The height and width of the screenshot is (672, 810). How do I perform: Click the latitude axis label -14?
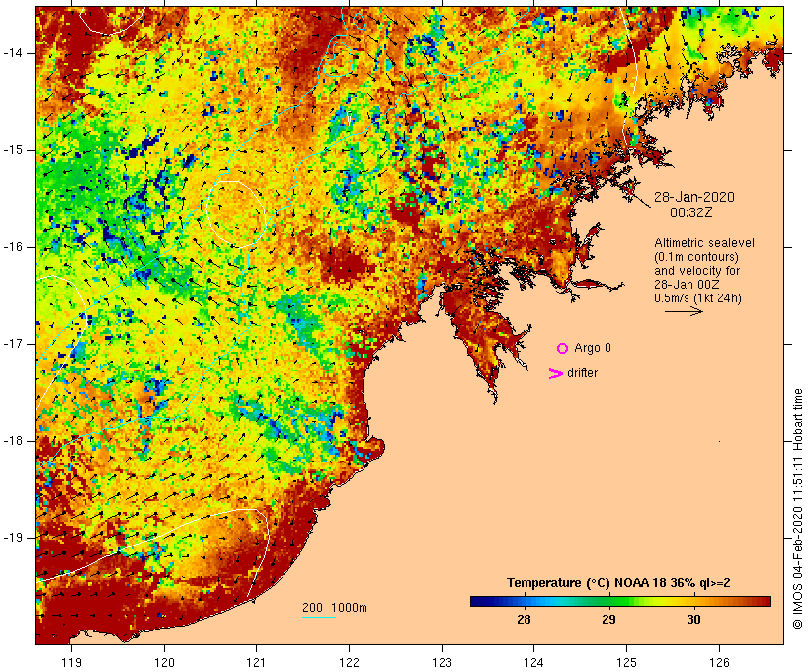[x=12, y=53]
